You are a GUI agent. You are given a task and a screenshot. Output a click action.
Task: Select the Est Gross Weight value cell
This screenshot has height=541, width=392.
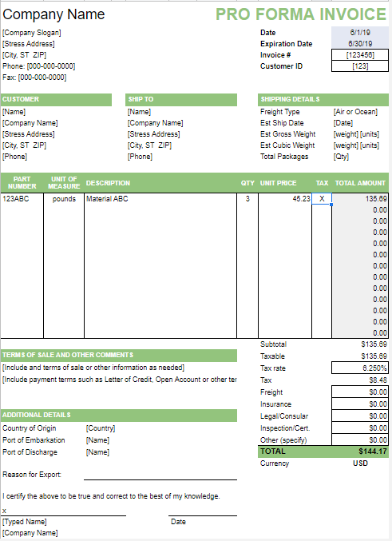tap(356, 134)
